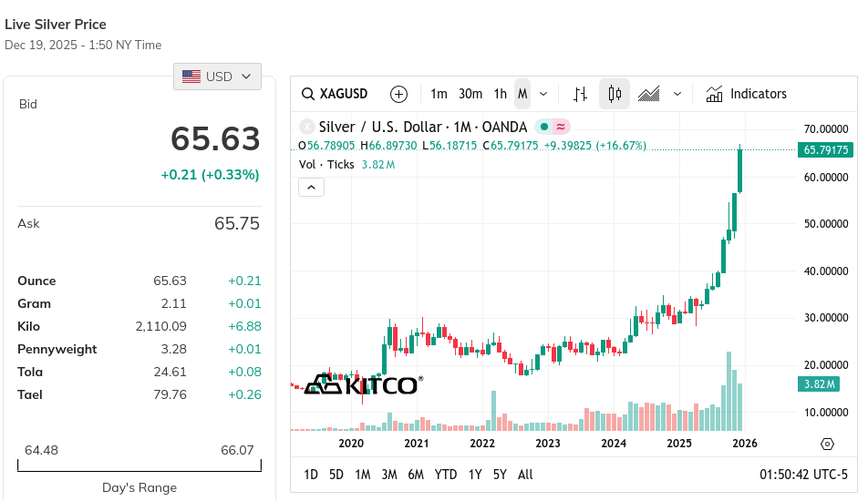Open the Indicators panel
The width and height of the screenshot is (868, 501).
tap(746, 94)
